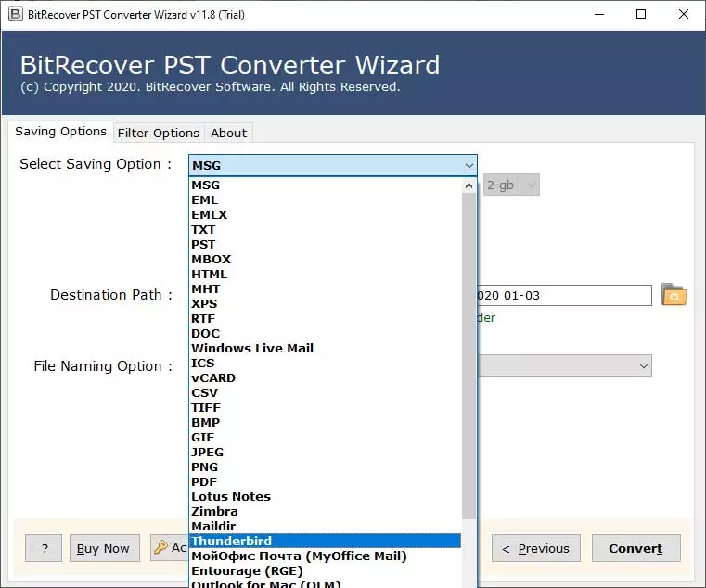Select ICS in the dropdown list
706x588 pixels.
coord(325,364)
